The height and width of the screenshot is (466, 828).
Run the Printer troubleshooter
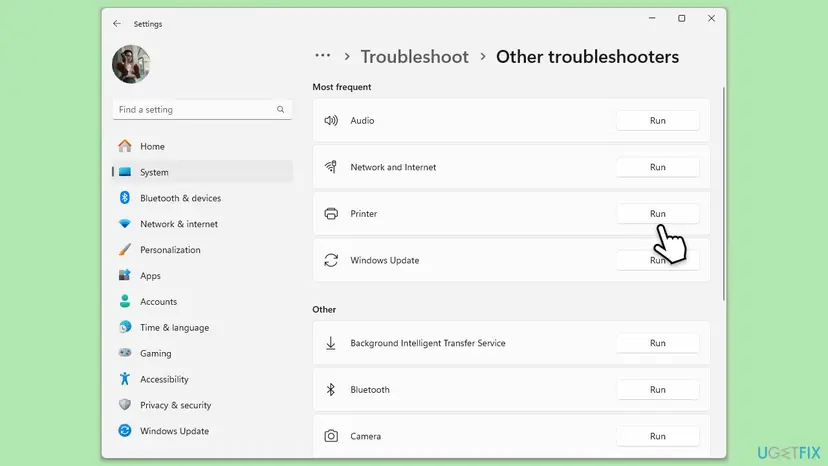pos(657,213)
